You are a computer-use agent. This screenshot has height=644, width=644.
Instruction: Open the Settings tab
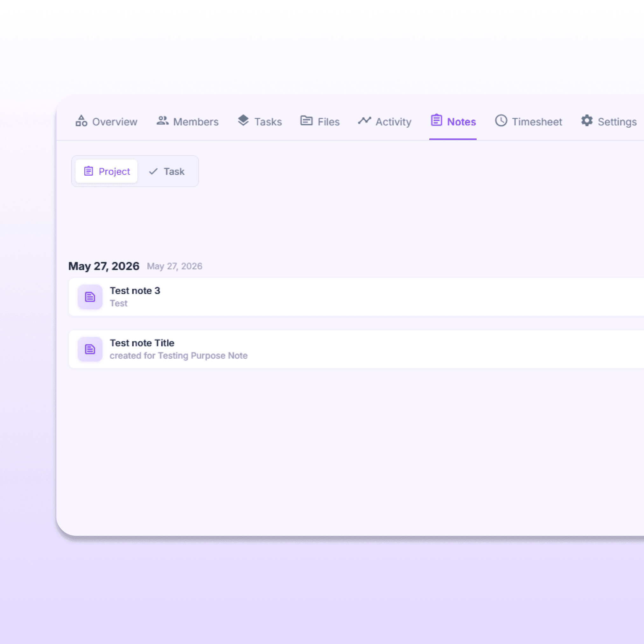click(x=609, y=121)
